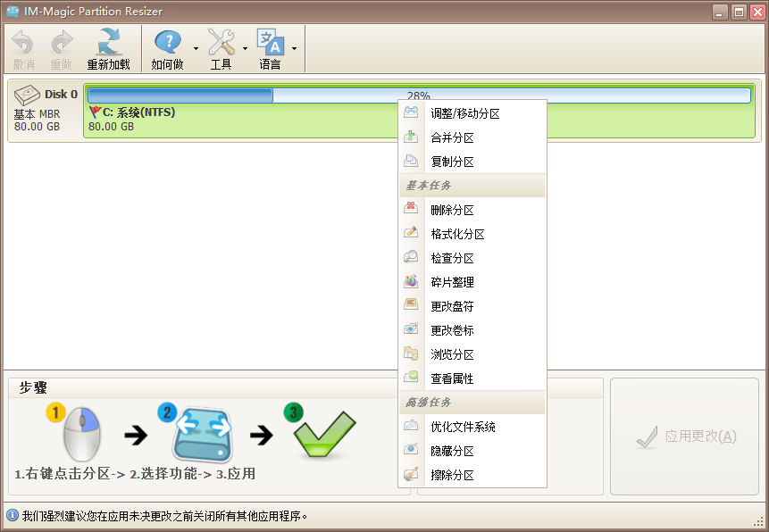Choose 合并分区 from context menu
Screen dimensions: 769x532
tap(472, 137)
